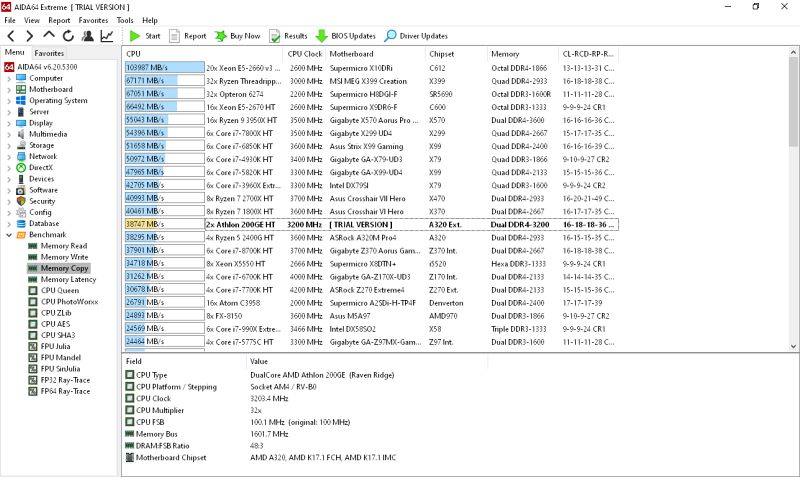Expand the Storage tree node
Image resolution: width=800 pixels, height=477 pixels.
9,145
